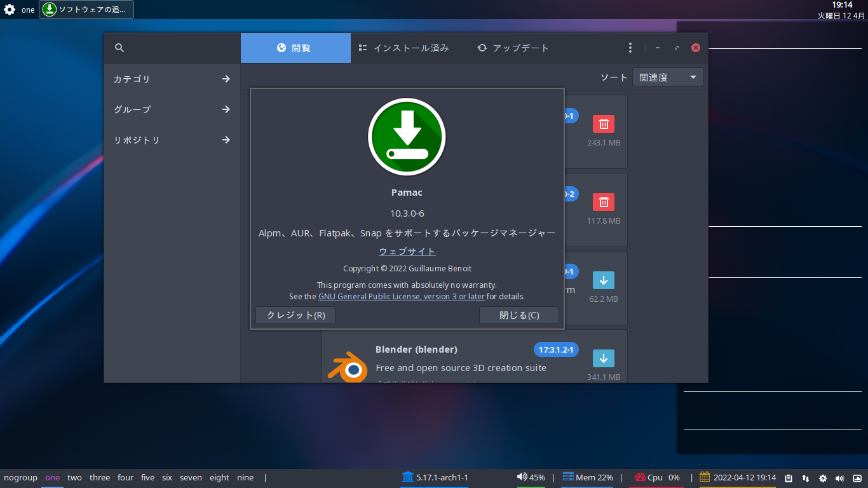This screenshot has width=868, height=488.
Task: Click the Blender logo thumbnail
Action: pos(347,368)
